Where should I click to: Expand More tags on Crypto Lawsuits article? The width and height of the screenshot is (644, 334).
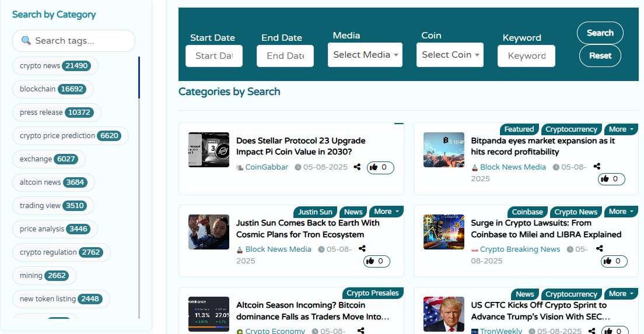(621, 212)
